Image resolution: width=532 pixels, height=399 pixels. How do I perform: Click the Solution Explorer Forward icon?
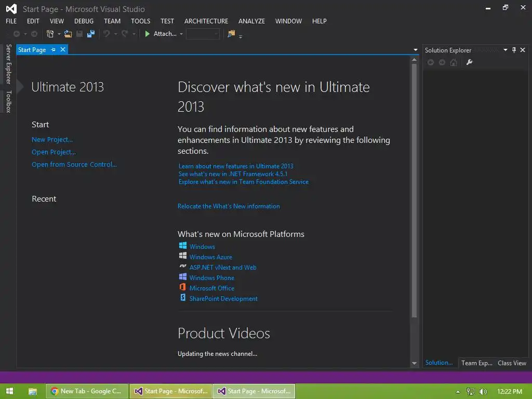442,62
